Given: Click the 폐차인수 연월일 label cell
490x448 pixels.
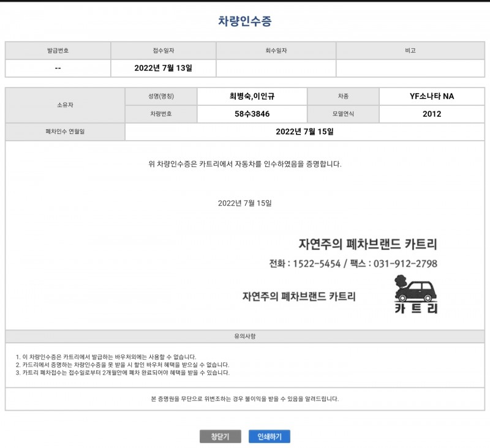Looking at the screenshot, I should tap(66, 132).
